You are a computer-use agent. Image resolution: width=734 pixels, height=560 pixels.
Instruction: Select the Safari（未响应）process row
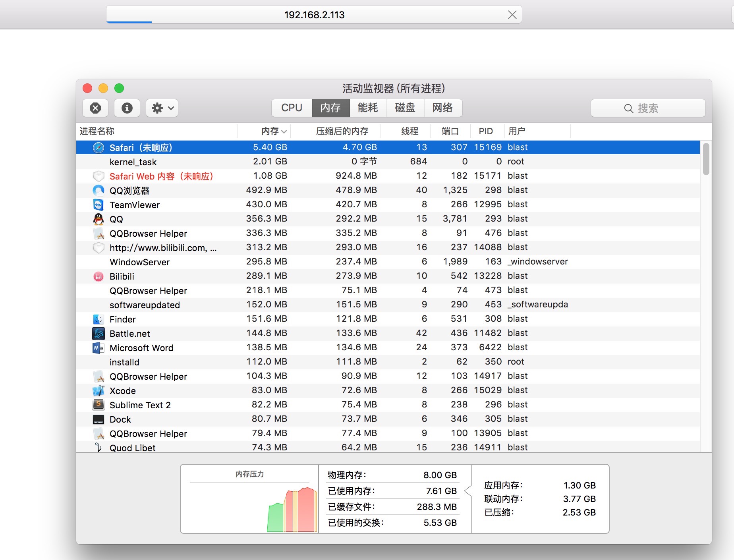[x=388, y=147]
